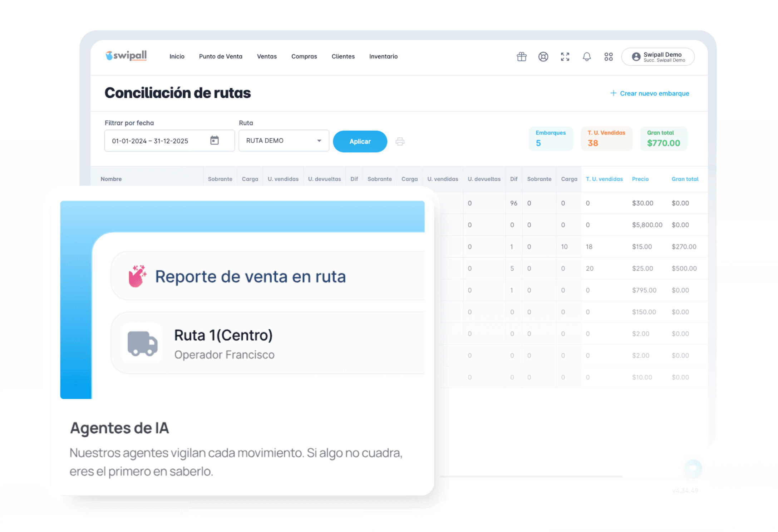Toggle fullscreen mode icon
Screen dimensions: 778x532
click(x=565, y=56)
